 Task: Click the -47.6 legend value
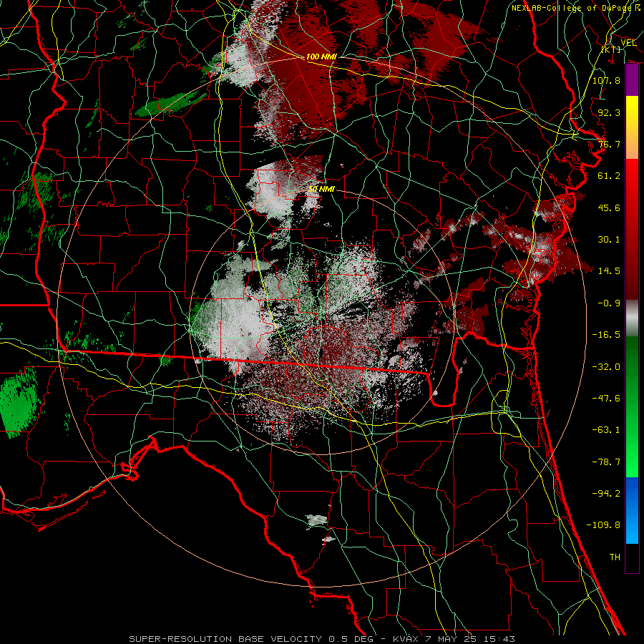(606, 399)
